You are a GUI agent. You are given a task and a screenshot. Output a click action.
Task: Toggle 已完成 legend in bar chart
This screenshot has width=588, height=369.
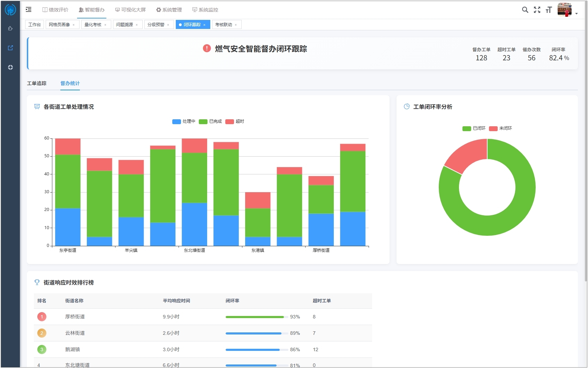pyautogui.click(x=210, y=121)
